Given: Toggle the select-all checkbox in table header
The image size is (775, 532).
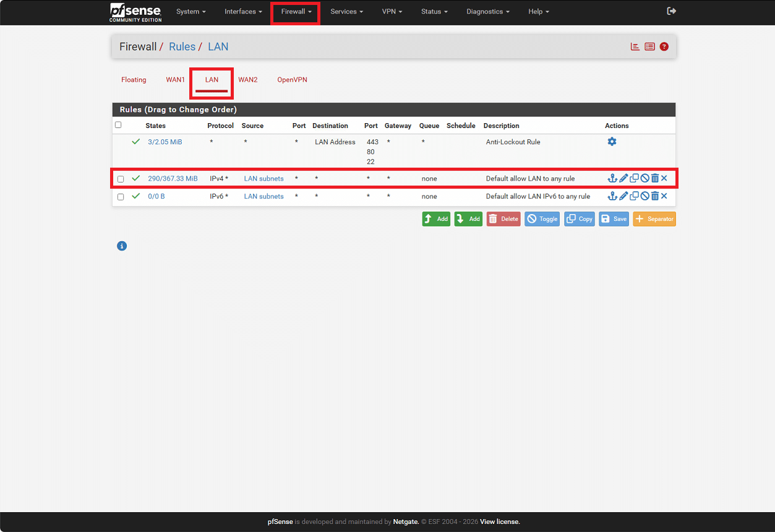Looking at the screenshot, I should point(118,125).
